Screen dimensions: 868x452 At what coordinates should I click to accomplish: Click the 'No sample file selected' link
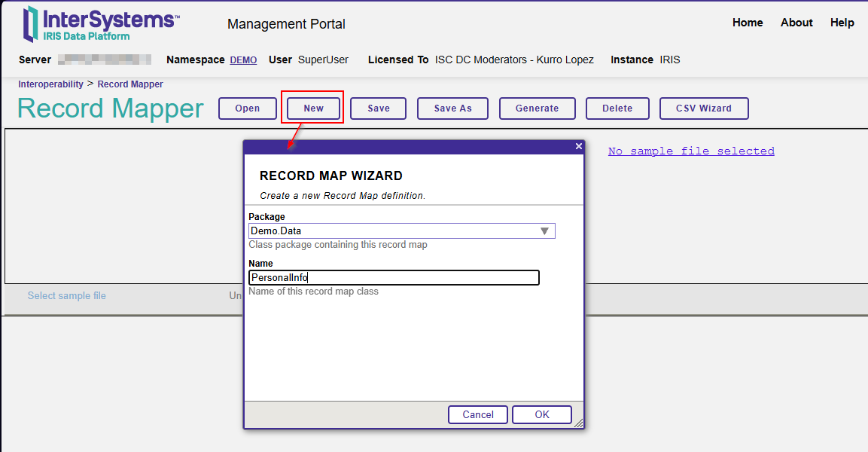(690, 151)
